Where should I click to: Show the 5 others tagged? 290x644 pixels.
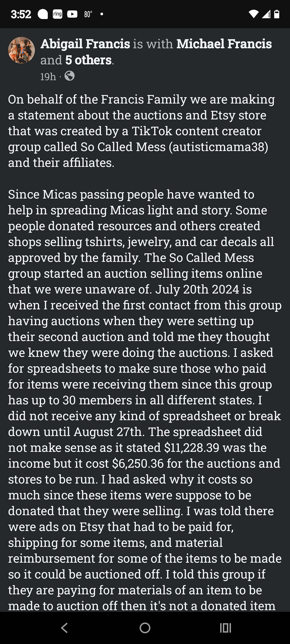(88, 60)
